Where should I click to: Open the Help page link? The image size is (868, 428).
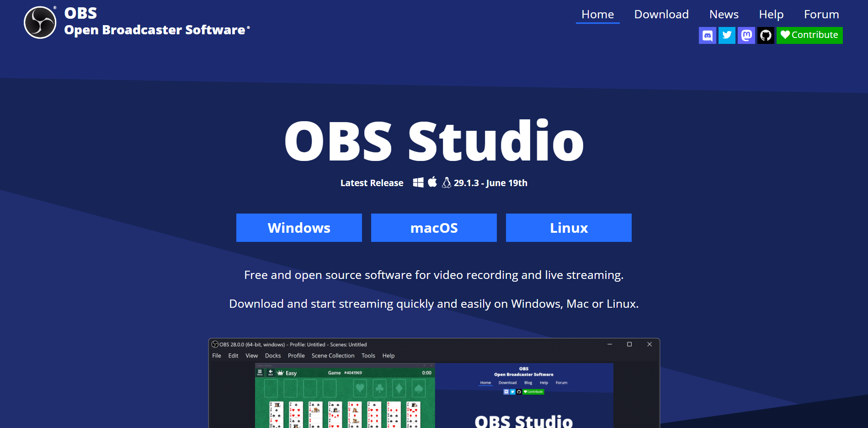pos(771,15)
